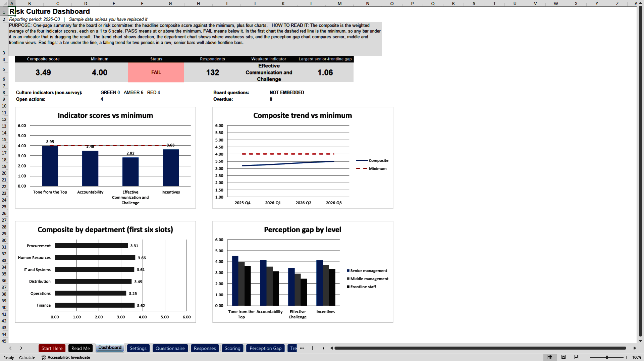
Task: Open the Start Here sheet tab
Action: (52, 348)
